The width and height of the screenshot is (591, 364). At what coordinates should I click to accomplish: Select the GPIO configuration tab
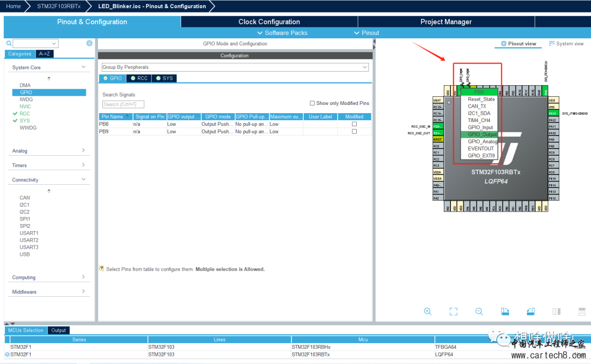(112, 78)
